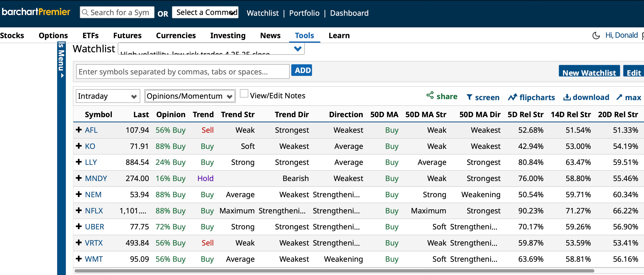644x275 pixels.
Task: Click the download icon
Action: point(567,97)
